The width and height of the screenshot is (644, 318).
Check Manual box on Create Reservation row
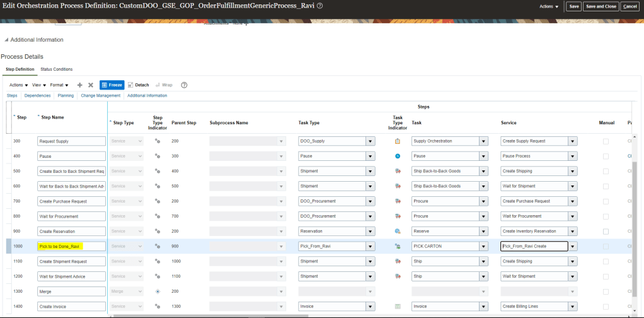[x=606, y=232]
